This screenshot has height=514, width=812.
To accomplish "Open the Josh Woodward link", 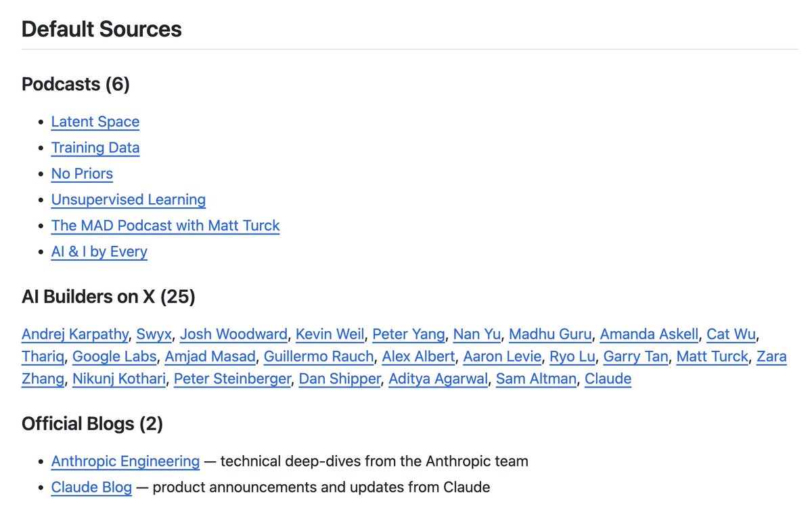I will (x=233, y=335).
